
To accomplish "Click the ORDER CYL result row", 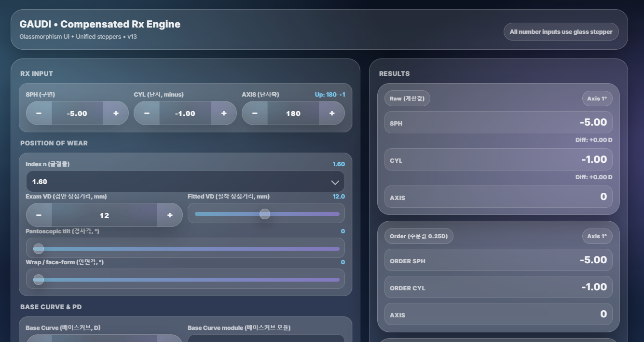I will (498, 287).
